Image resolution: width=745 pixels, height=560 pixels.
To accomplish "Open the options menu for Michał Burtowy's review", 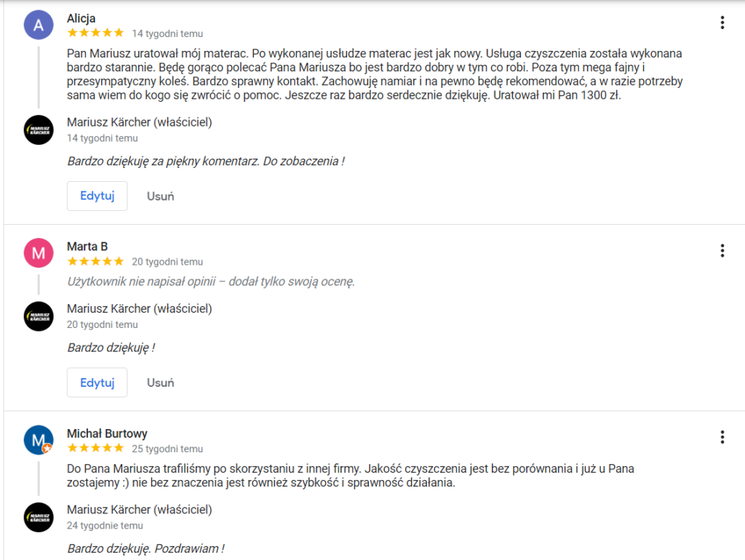I will coord(722,437).
